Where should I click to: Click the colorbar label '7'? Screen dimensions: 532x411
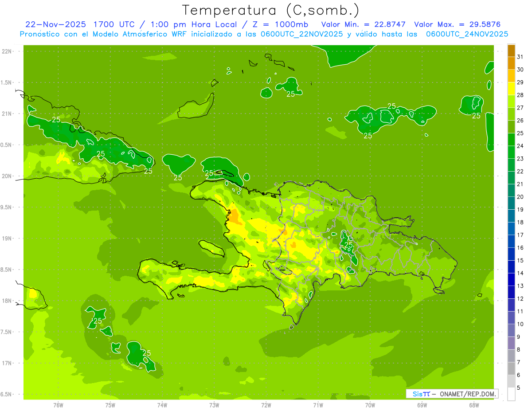[x=519, y=362]
